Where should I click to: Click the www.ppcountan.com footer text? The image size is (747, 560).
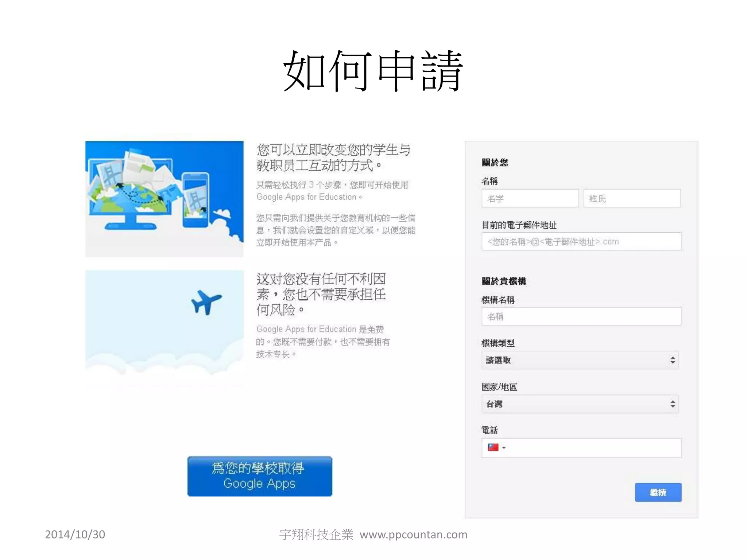tap(413, 534)
